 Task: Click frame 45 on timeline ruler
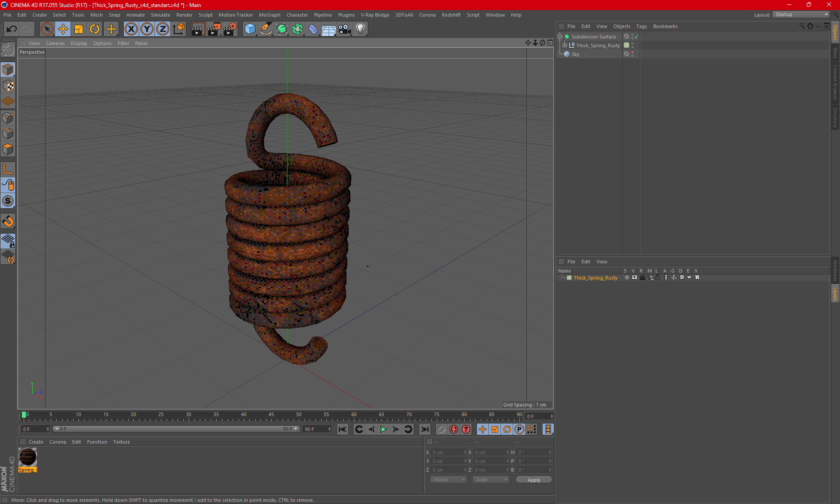coord(271,416)
